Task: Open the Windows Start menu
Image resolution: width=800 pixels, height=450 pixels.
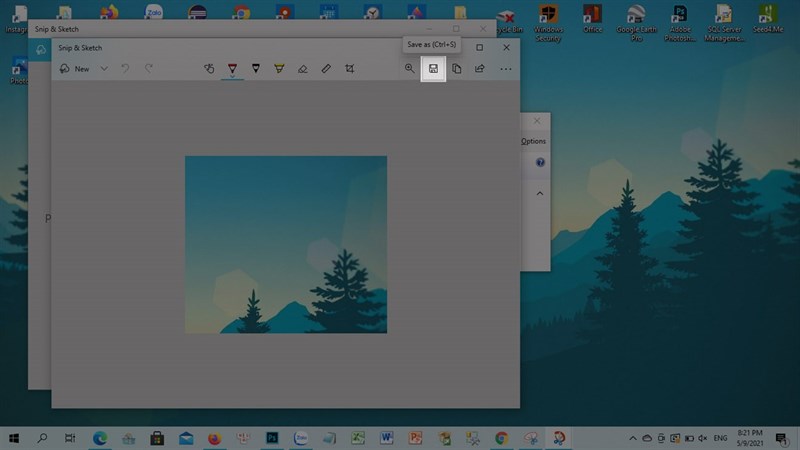Action: coord(16,438)
